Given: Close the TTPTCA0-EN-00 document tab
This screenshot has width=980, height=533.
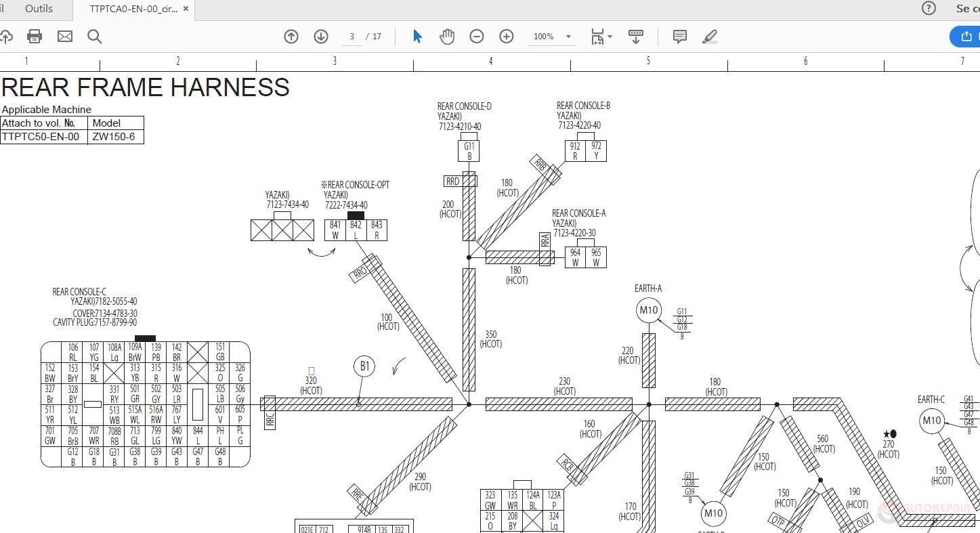Looking at the screenshot, I should coord(187,9).
